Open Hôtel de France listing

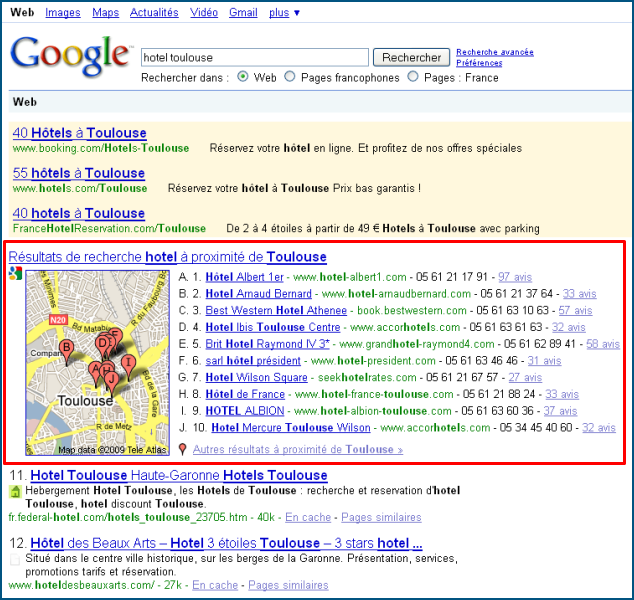tap(245, 394)
